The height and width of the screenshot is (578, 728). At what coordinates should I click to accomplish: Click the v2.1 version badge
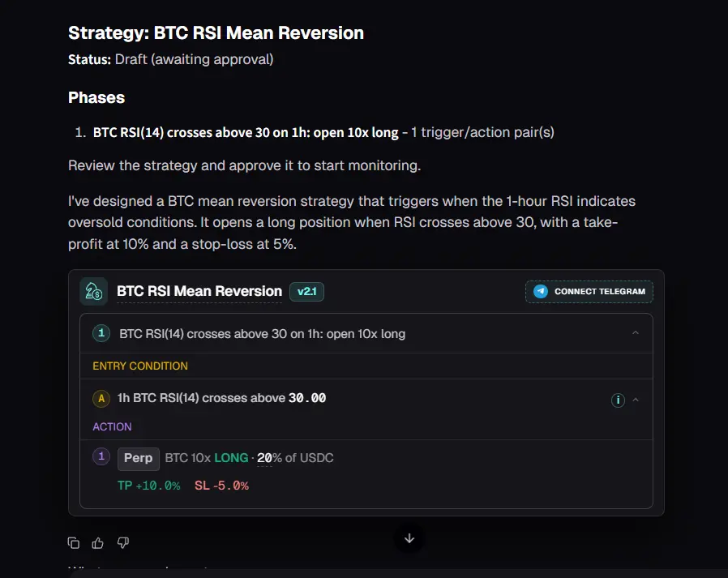(x=307, y=292)
